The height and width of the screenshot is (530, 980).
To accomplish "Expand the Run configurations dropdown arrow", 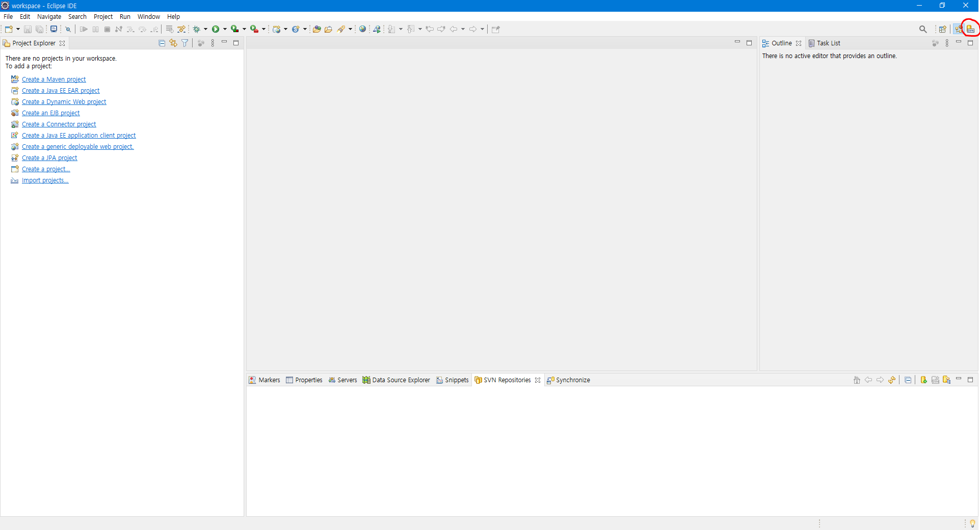I will coord(225,29).
